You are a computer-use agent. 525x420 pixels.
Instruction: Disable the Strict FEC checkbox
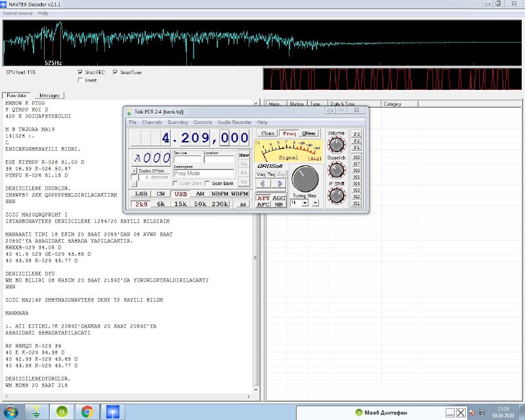coord(81,72)
